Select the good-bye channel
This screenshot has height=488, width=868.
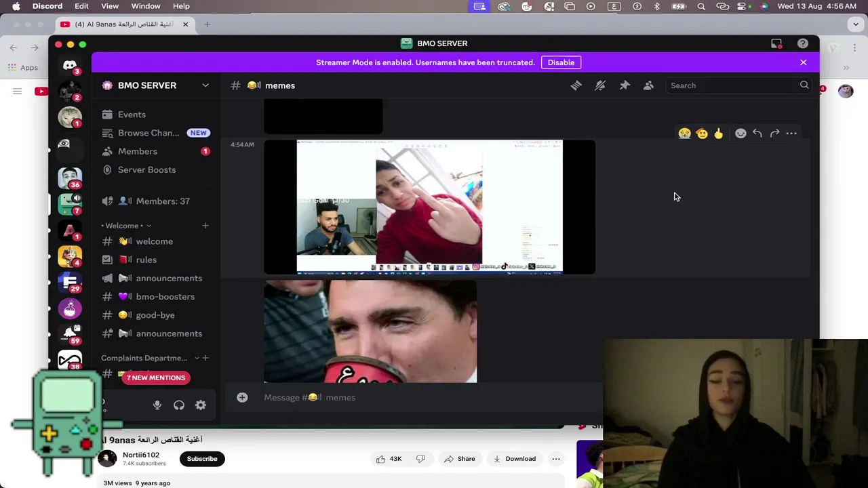point(155,315)
